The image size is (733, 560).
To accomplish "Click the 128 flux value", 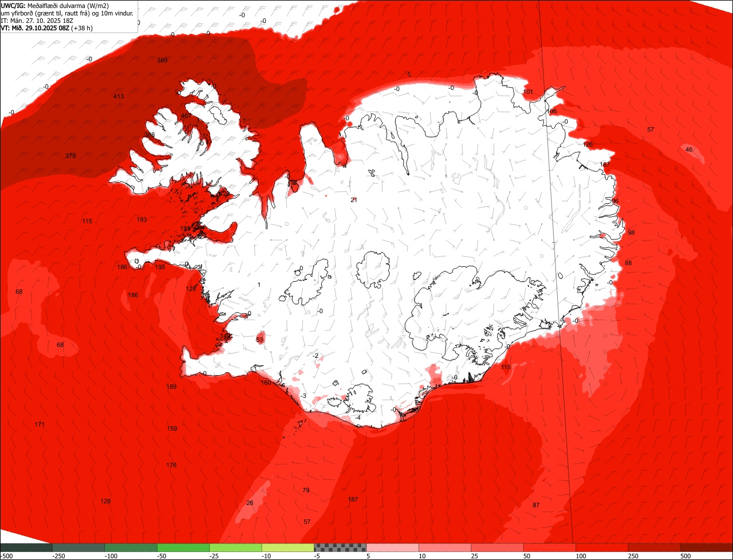I will coord(191,289).
